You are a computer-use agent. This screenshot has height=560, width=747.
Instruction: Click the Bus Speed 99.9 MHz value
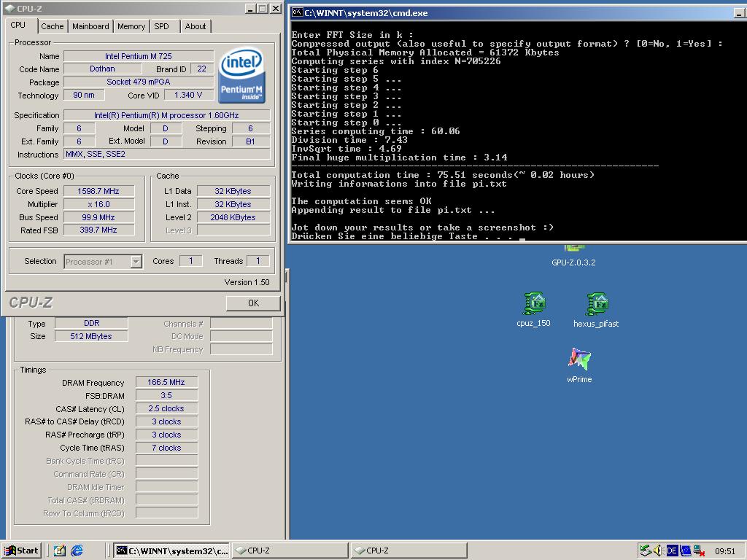click(98, 217)
